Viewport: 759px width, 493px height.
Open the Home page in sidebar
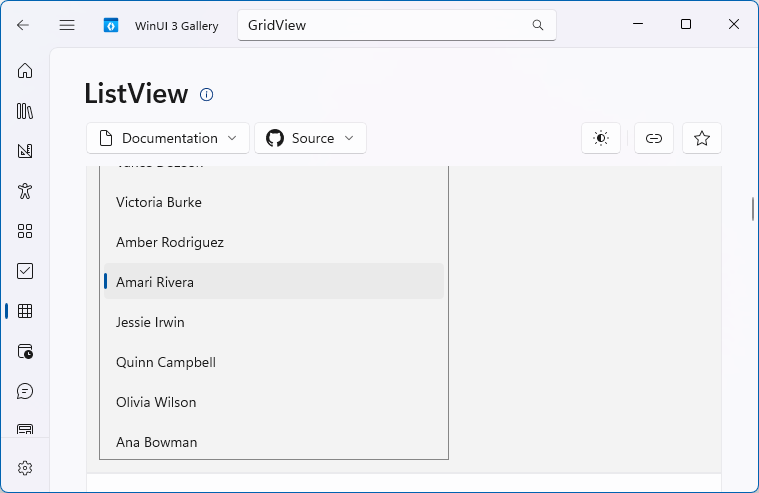click(25, 71)
